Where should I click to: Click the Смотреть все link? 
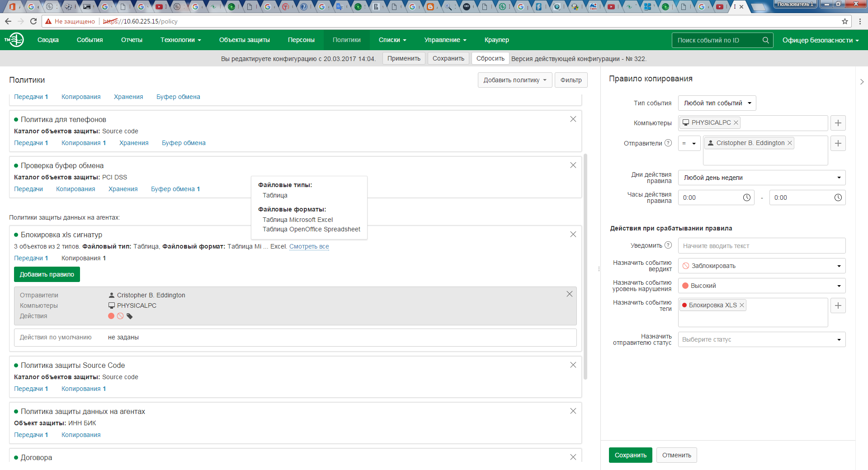309,246
